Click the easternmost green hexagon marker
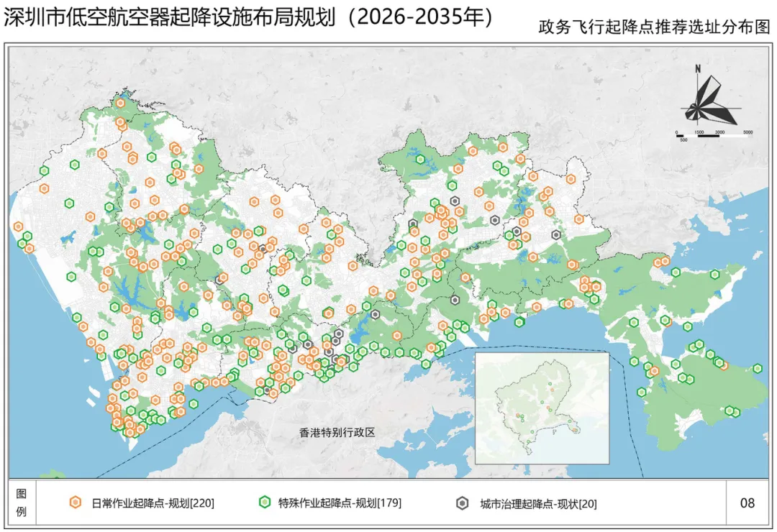Viewport: 777px width, 532px height. (x=757, y=369)
